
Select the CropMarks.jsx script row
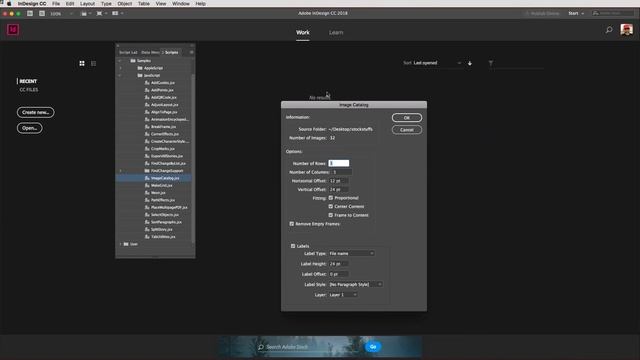pos(153,149)
